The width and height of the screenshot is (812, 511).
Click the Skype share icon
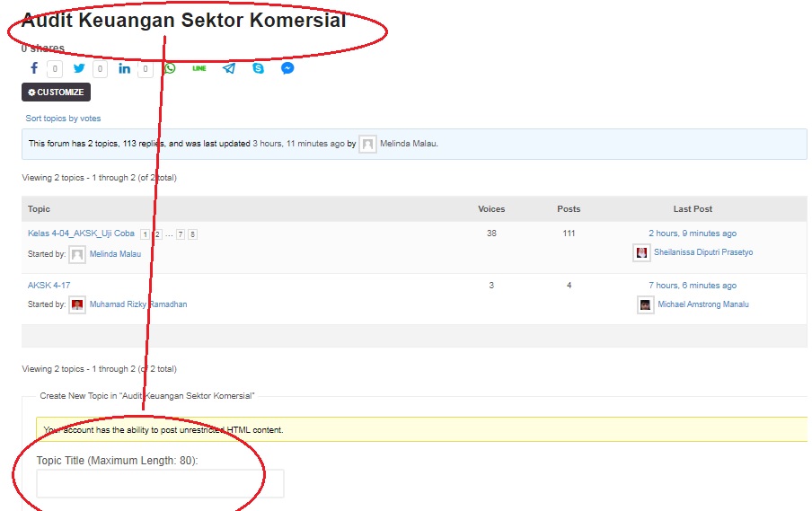(259, 68)
